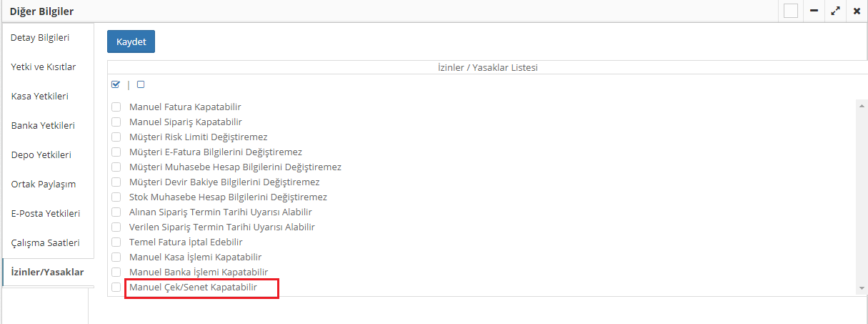Viewport: 868px width, 324px height.
Task: Enable Manuel Fatura Kapatabilir checkbox
Action: pyautogui.click(x=116, y=107)
